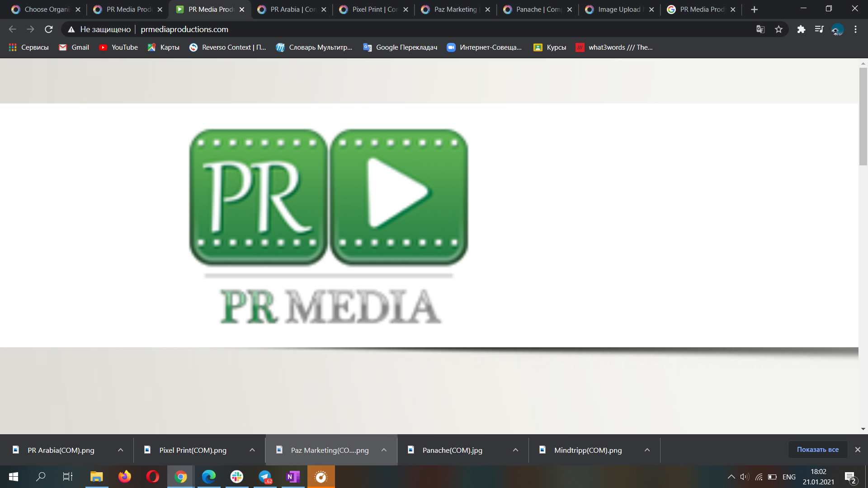Open chevron menu for Mindtripp(COM).png

[647, 450]
